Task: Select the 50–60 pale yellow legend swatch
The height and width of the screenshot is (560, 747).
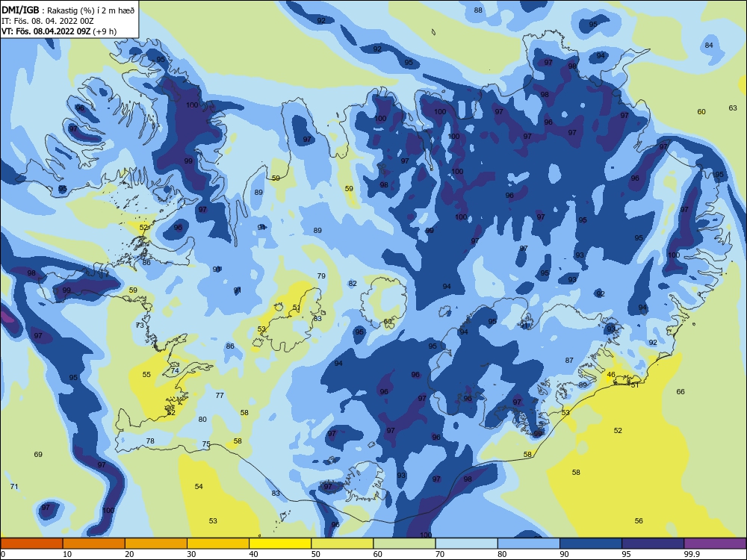Action: [343, 544]
